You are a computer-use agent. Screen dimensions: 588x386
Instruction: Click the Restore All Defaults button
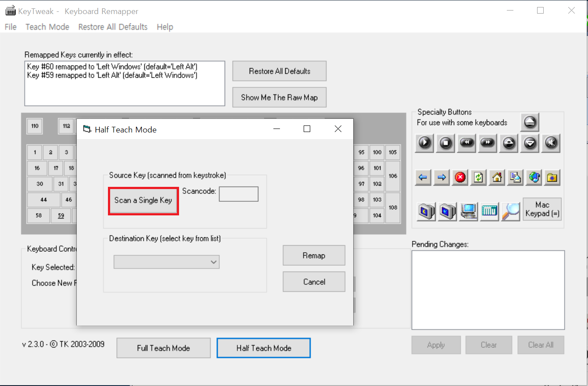click(280, 71)
